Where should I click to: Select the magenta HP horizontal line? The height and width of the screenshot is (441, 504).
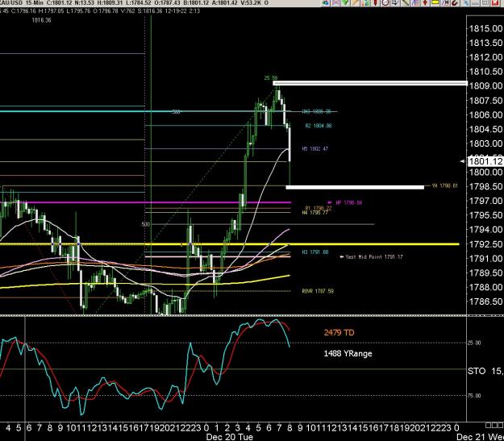click(145, 202)
